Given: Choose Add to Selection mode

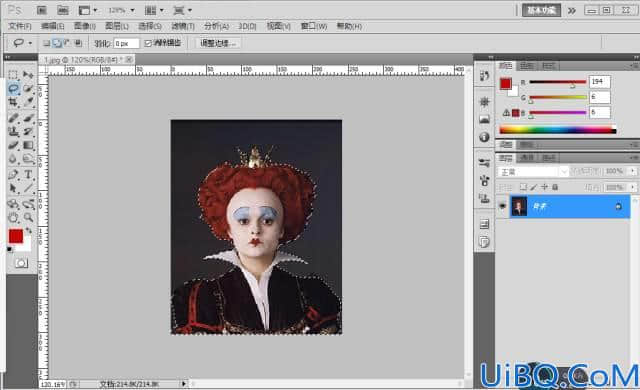Looking at the screenshot, I should [x=56, y=43].
